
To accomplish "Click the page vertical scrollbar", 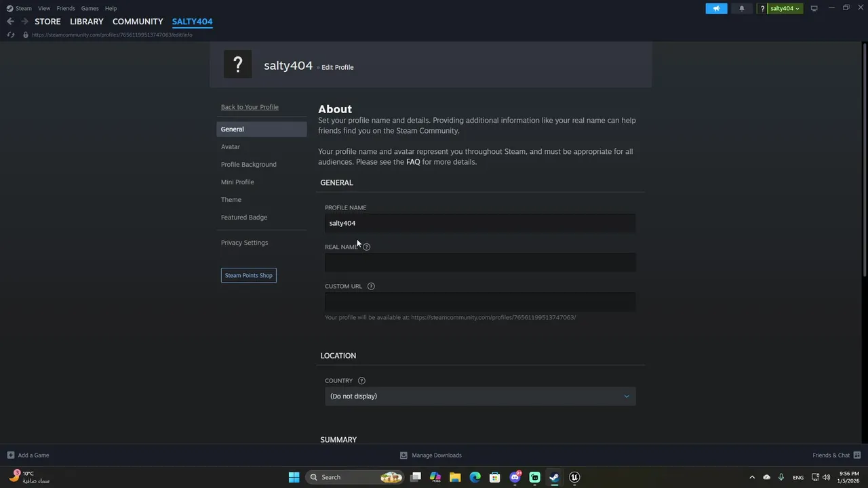I will tap(865, 160).
